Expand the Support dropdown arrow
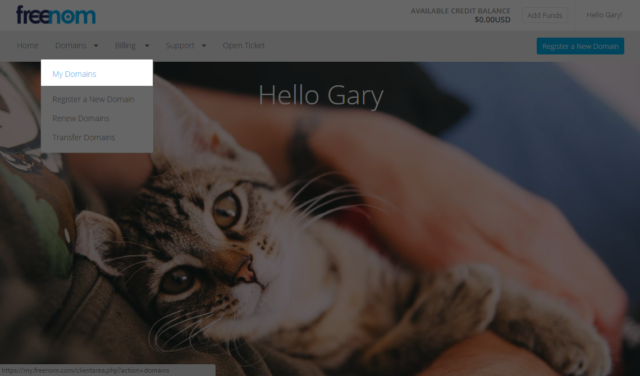640x376 pixels. point(204,46)
